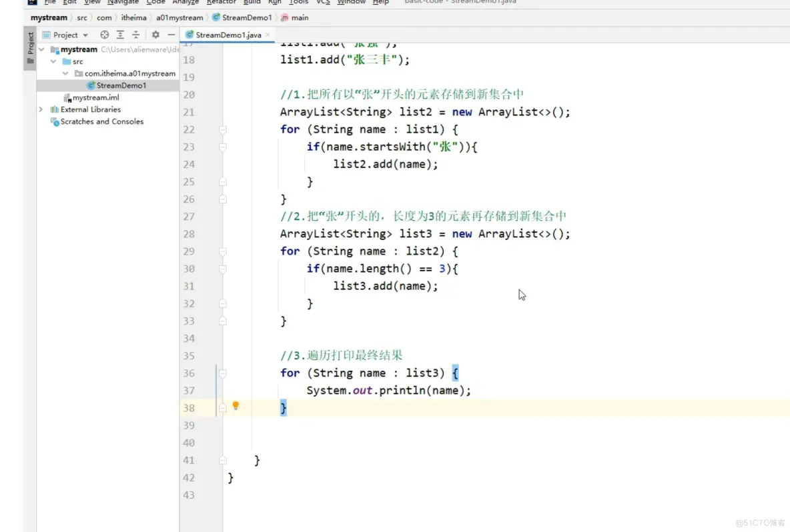
Task: Click itheima breadcrumb in navigation bar
Action: (x=133, y=17)
